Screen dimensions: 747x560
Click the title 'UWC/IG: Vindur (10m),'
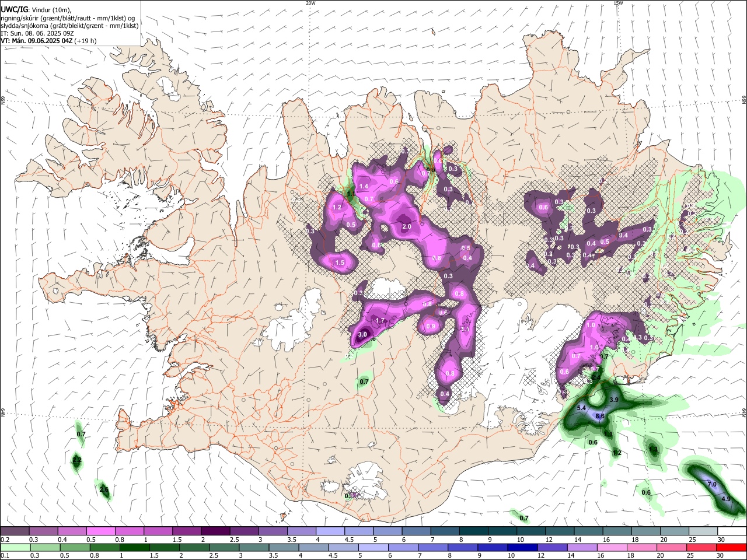pos(36,10)
